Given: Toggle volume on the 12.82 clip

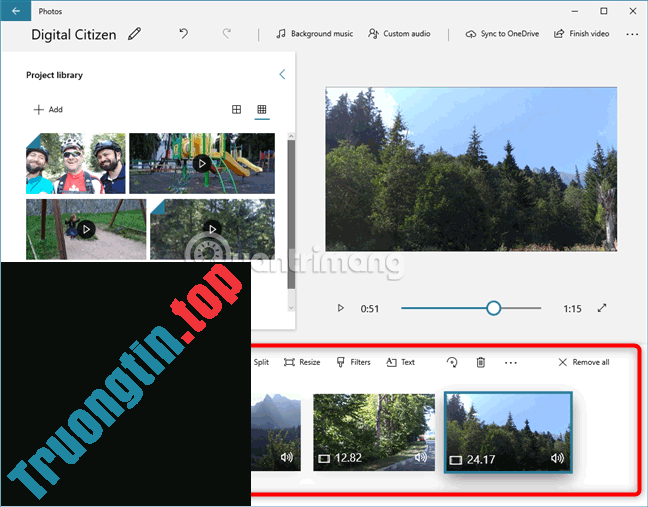Looking at the screenshot, I should pos(421,457).
